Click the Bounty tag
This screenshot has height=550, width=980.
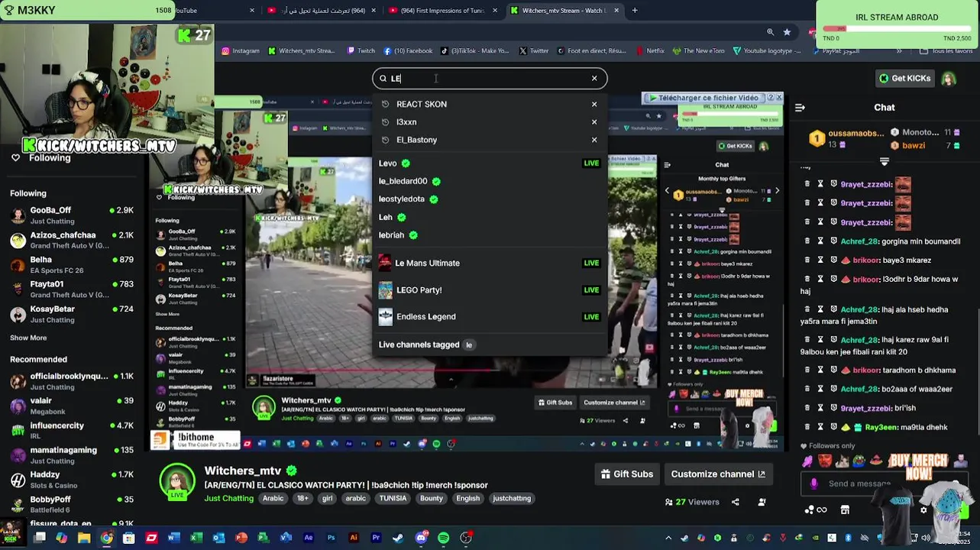(431, 498)
